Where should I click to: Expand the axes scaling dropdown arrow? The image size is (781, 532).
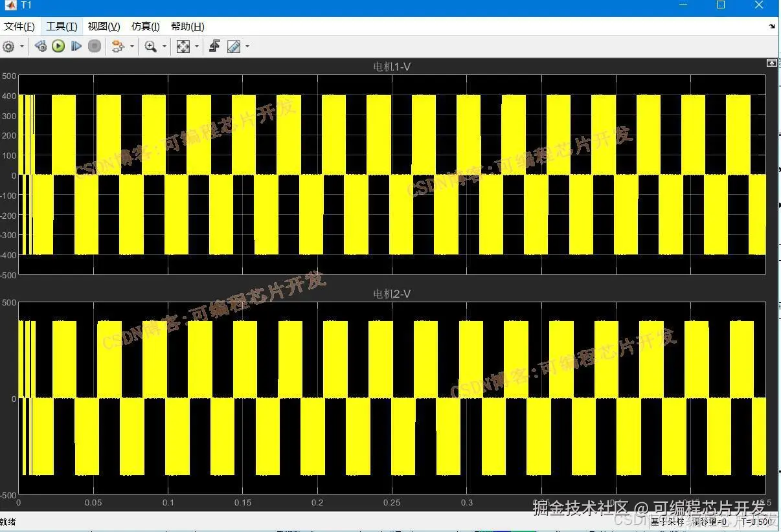196,47
